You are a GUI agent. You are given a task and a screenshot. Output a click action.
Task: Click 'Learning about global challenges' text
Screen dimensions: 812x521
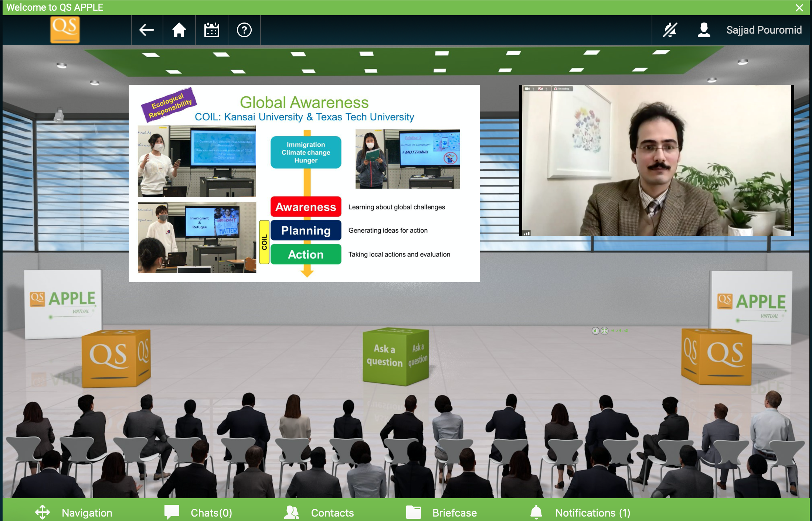[397, 207]
